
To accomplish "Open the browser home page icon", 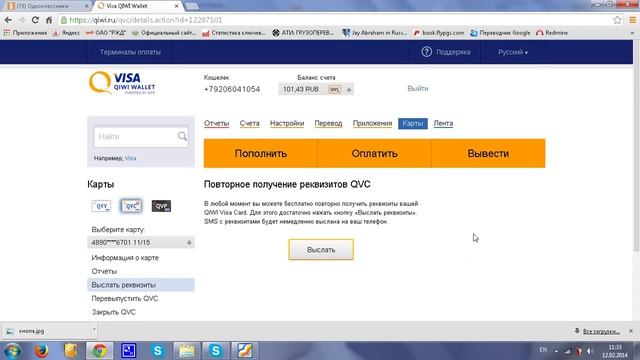I will pos(49,20).
